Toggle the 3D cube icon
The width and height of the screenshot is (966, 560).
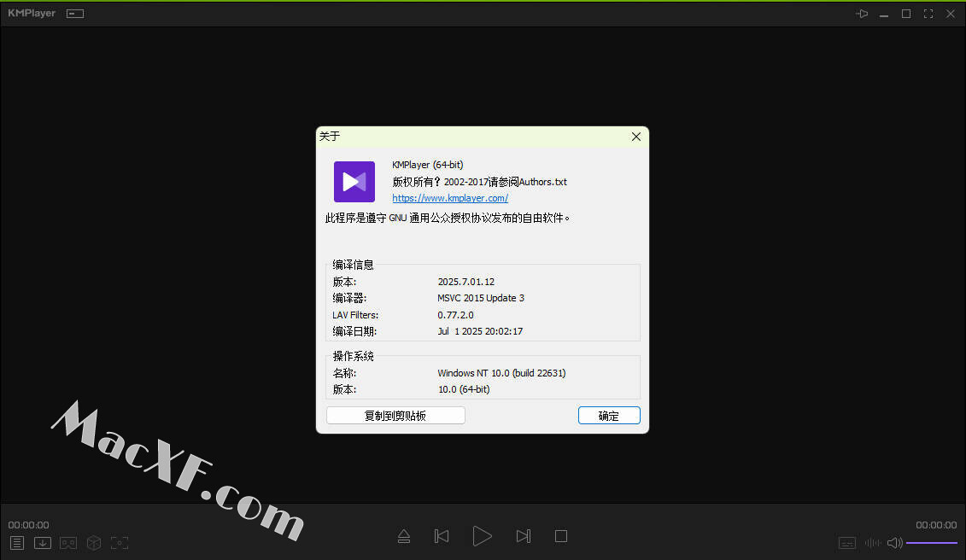94,543
